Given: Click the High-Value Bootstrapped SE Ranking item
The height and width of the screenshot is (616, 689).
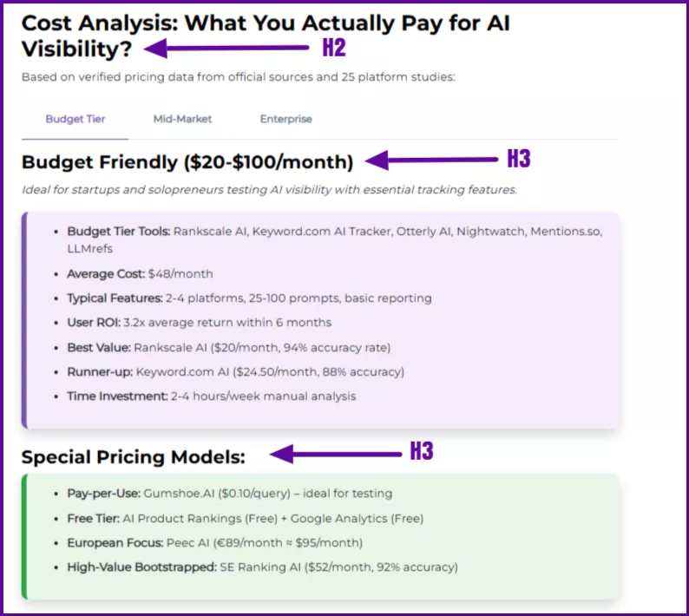Looking at the screenshot, I should click(x=262, y=567).
